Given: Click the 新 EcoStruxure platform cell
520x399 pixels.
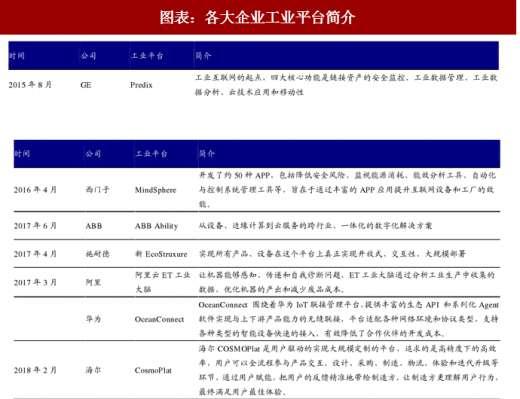Looking at the screenshot, I should point(161,254).
